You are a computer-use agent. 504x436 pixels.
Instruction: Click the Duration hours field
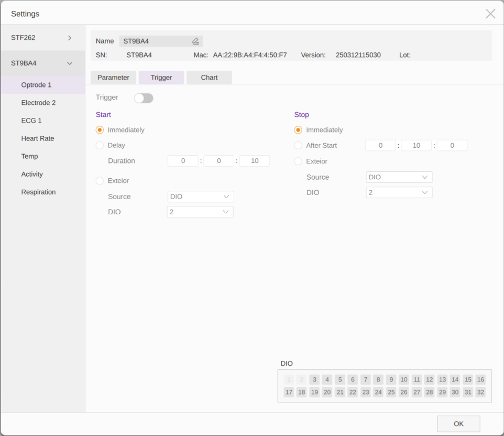pos(183,161)
